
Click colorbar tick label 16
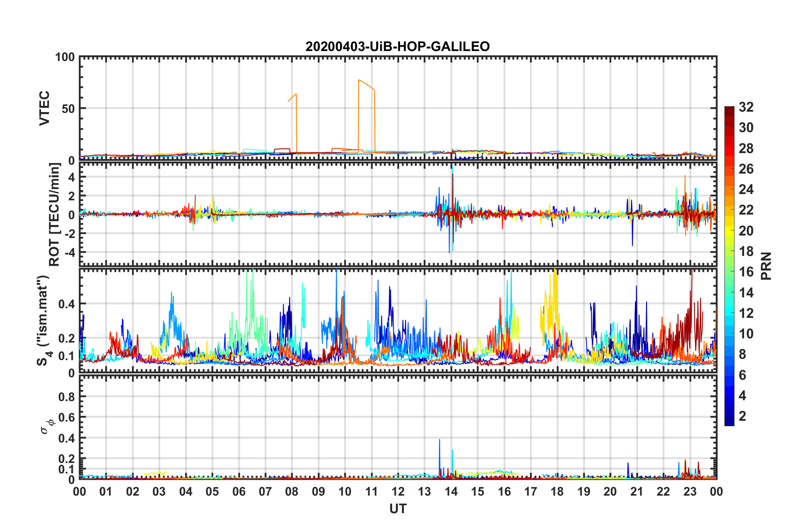click(746, 272)
